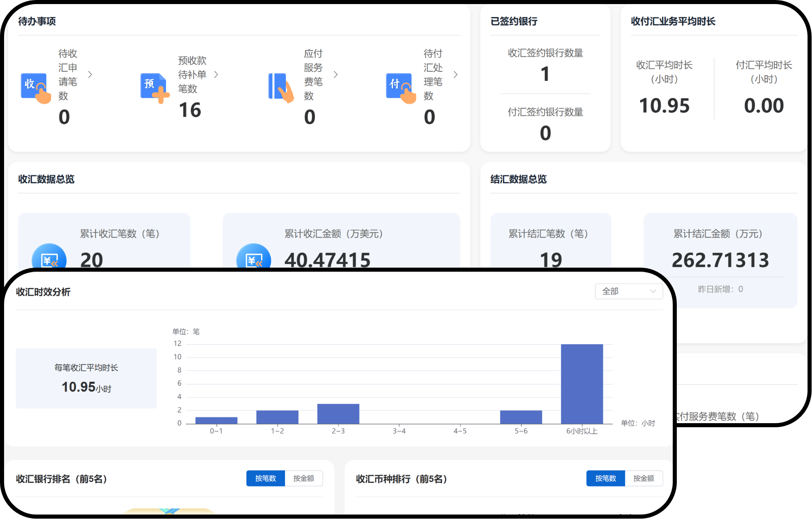Screen dimensions: 812x519
Task: Click the 4~5 x-axis label
Action: (x=460, y=431)
